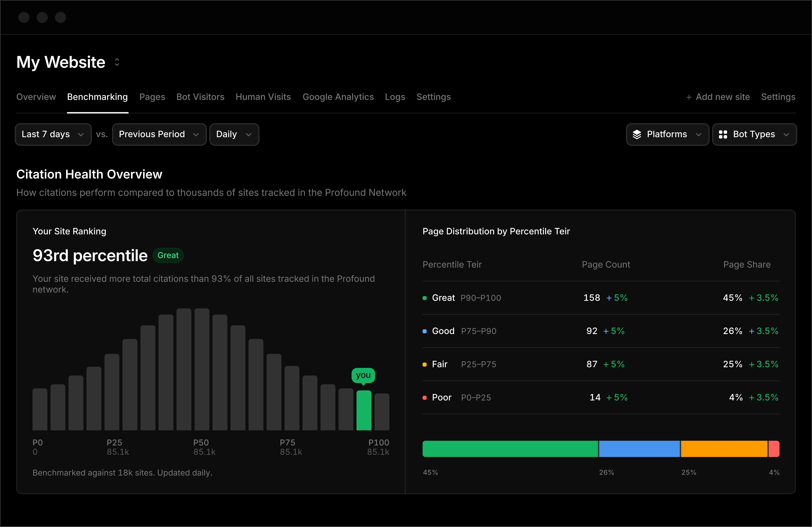
Task: Change the Daily granularity dropdown
Action: tap(234, 134)
